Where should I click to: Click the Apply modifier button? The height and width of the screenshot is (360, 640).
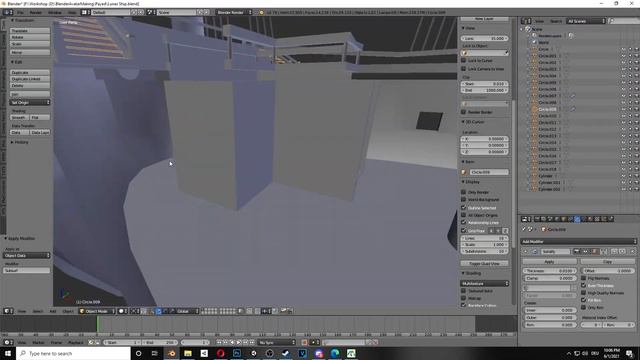point(549,262)
